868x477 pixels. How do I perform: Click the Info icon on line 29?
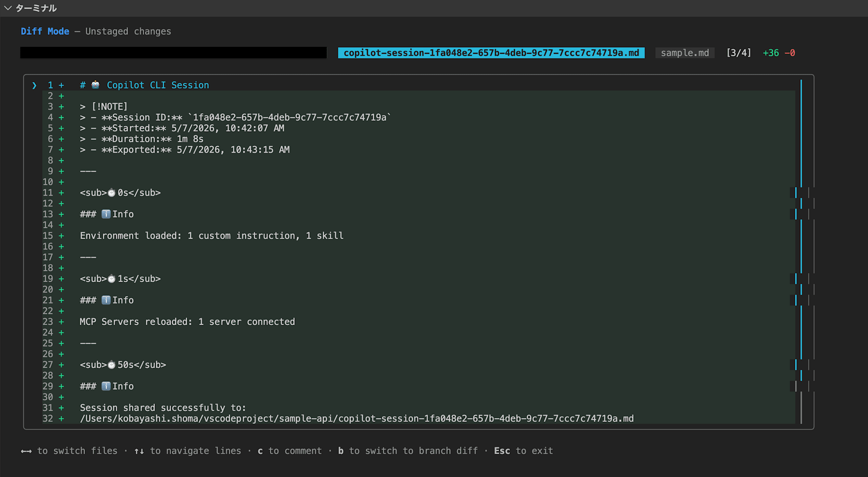click(x=106, y=386)
